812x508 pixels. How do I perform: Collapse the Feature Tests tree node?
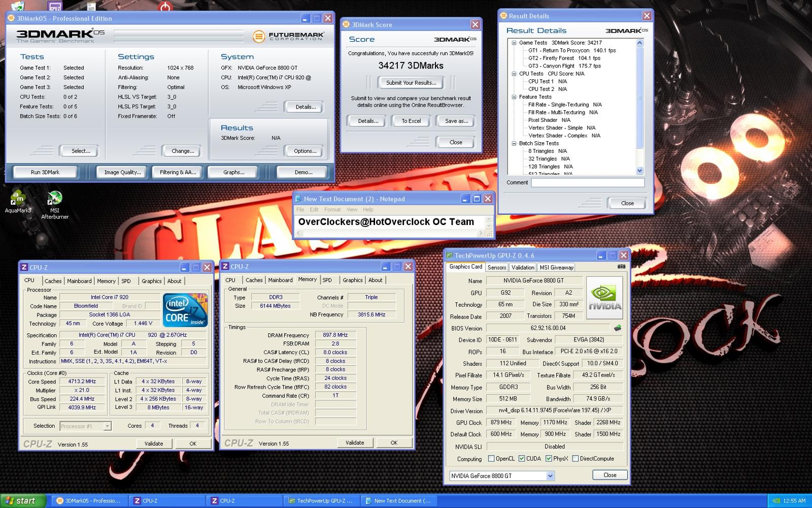(x=514, y=97)
